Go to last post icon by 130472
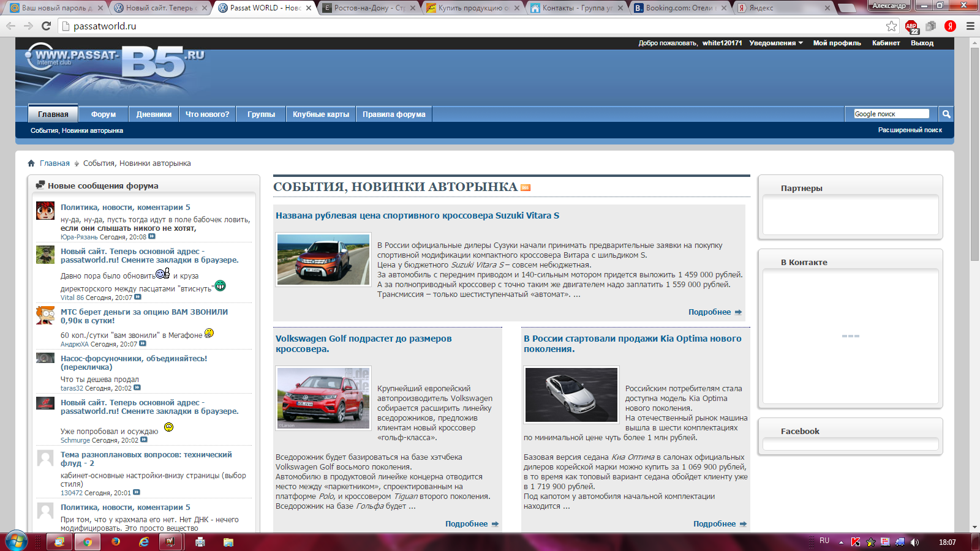980x551 pixels. [x=137, y=492]
